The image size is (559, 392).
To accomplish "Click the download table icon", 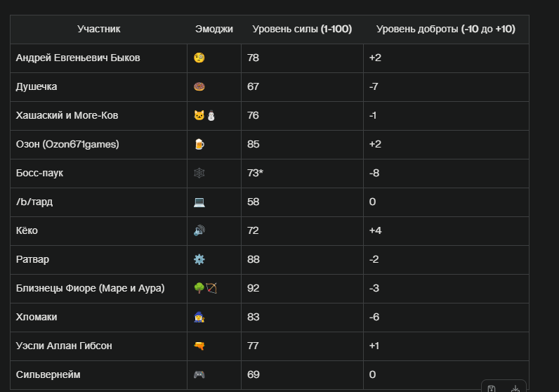I will coord(515,388).
